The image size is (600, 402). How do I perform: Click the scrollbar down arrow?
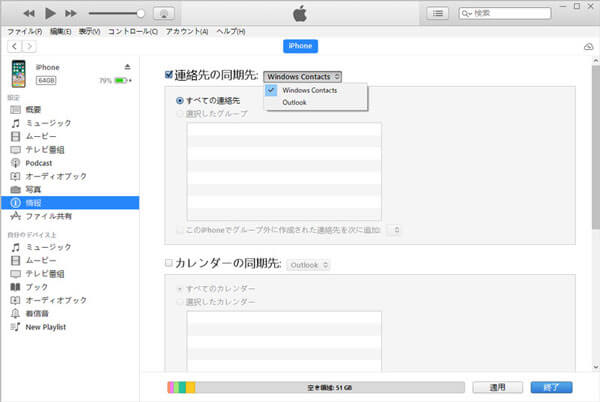(595, 367)
